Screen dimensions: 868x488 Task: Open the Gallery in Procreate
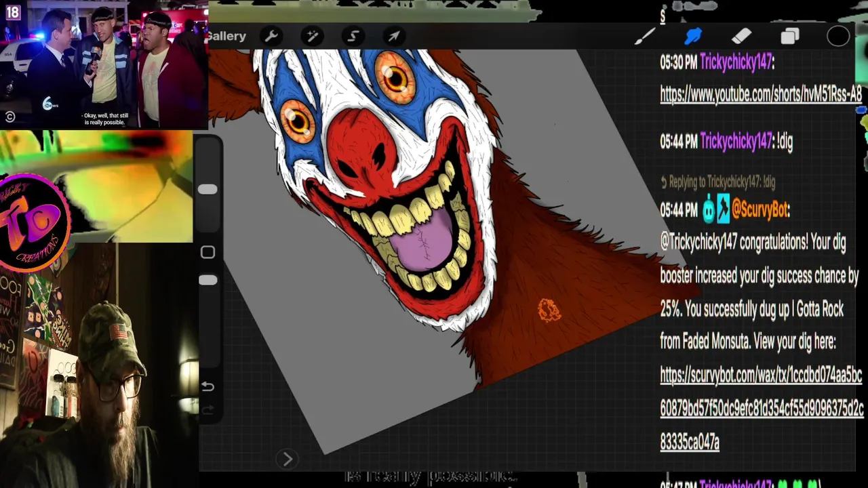coord(227,36)
